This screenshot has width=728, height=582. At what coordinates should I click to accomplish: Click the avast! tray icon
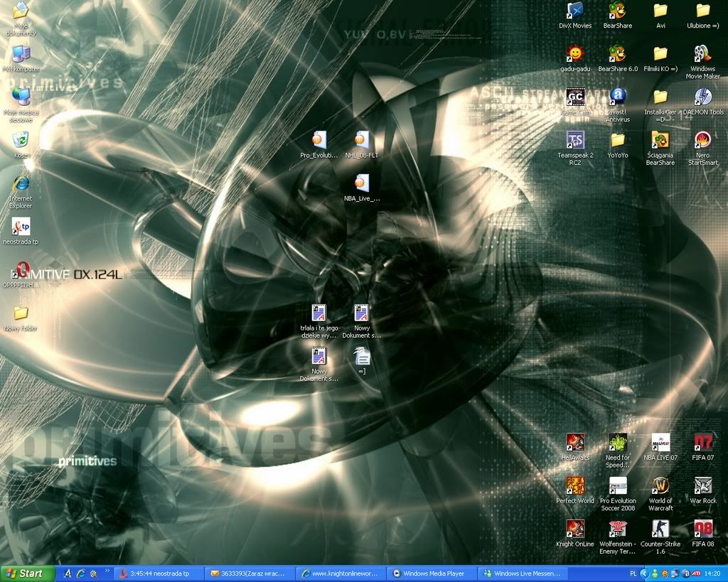pos(686,574)
